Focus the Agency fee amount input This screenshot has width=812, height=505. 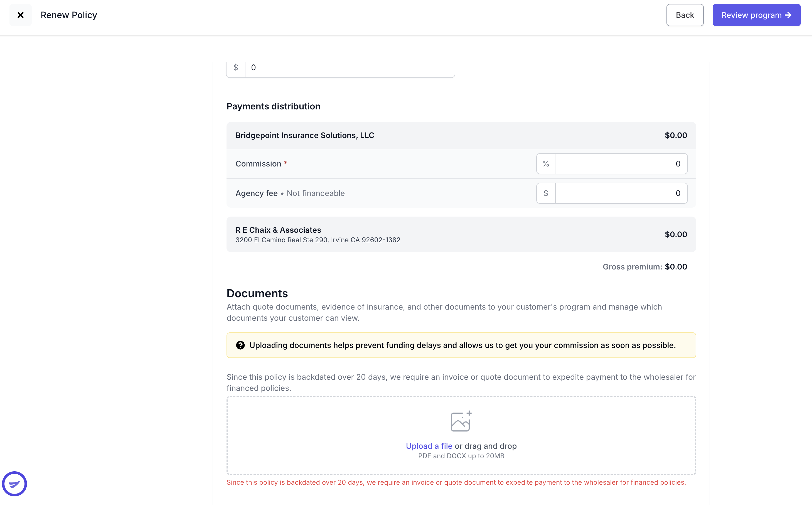621,193
